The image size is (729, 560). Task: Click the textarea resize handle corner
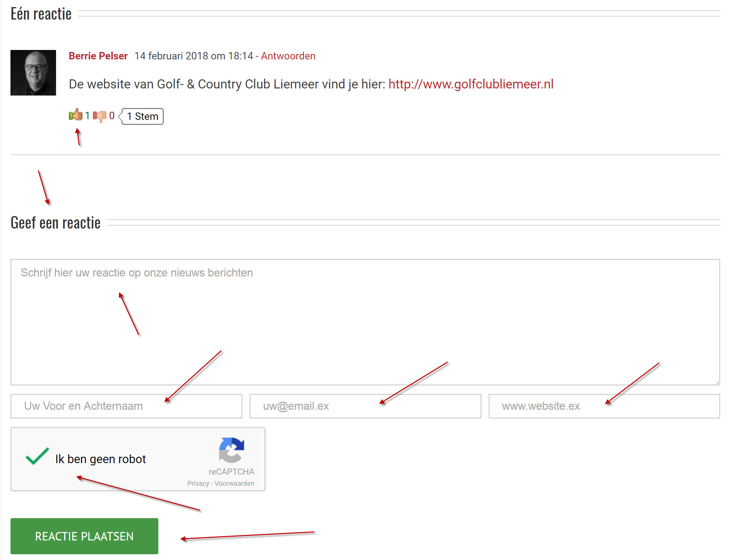pos(717,382)
